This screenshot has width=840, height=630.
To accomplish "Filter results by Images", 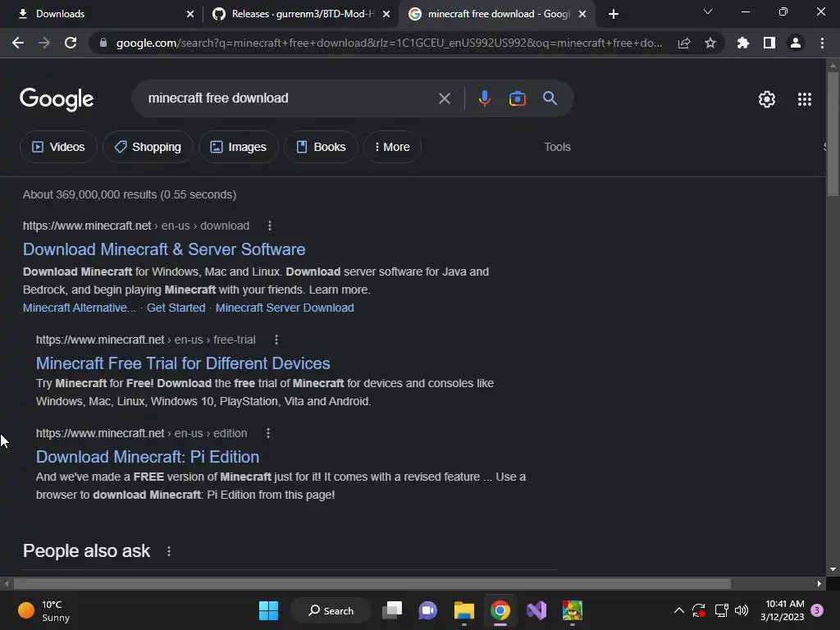I will tap(239, 147).
